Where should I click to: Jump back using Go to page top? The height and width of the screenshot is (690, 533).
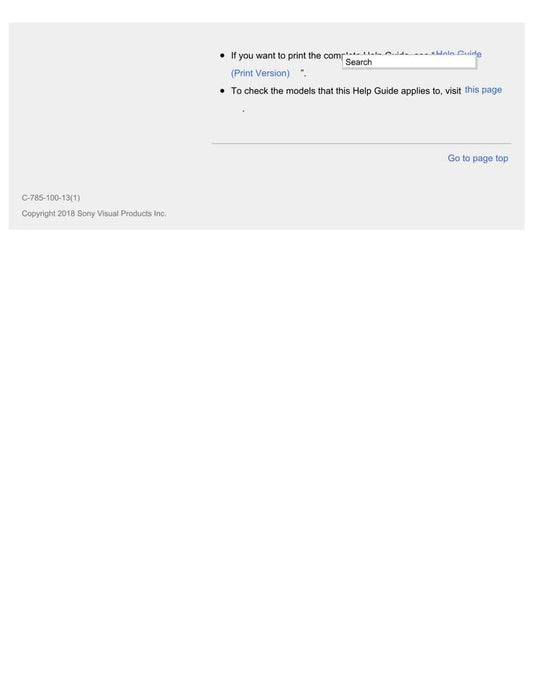(x=478, y=158)
